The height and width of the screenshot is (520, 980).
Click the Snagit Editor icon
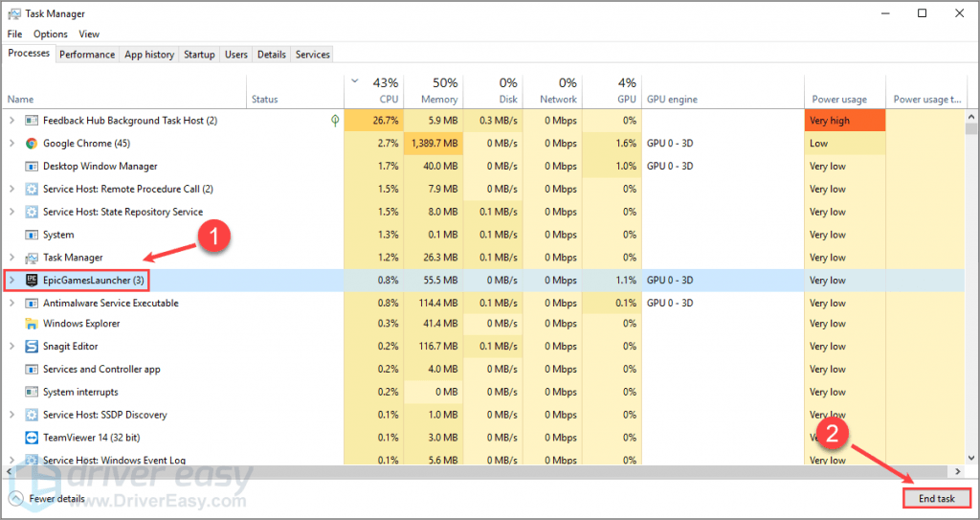32,346
